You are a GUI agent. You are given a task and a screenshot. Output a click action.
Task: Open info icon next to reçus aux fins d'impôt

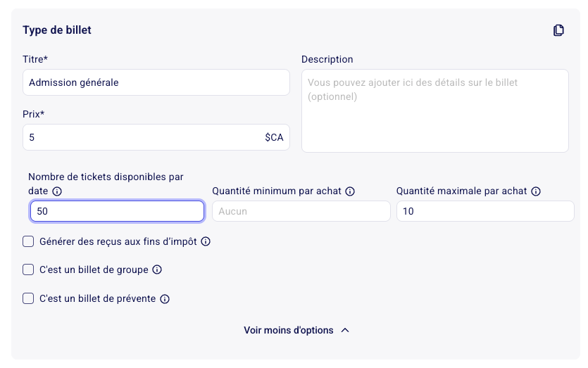(206, 242)
